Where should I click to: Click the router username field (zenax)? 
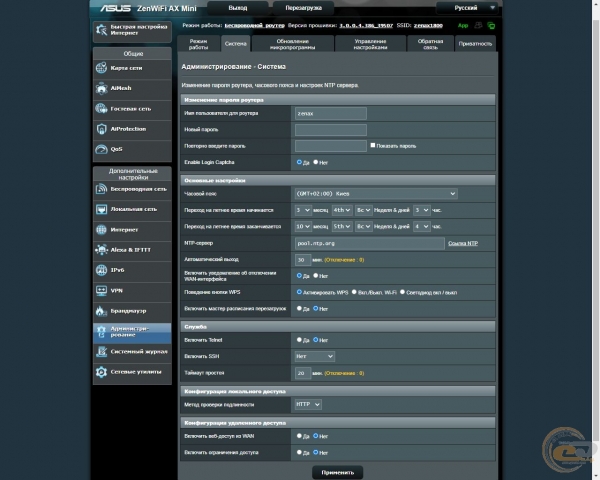331,113
